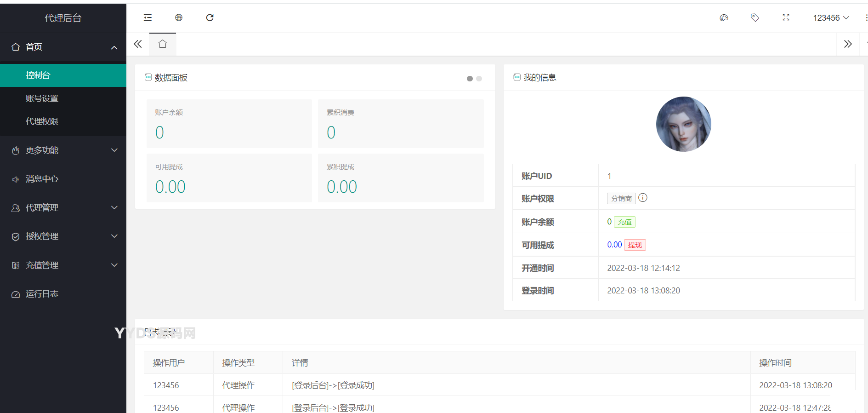
Task: Refresh the page using the reload icon
Action: click(x=210, y=17)
